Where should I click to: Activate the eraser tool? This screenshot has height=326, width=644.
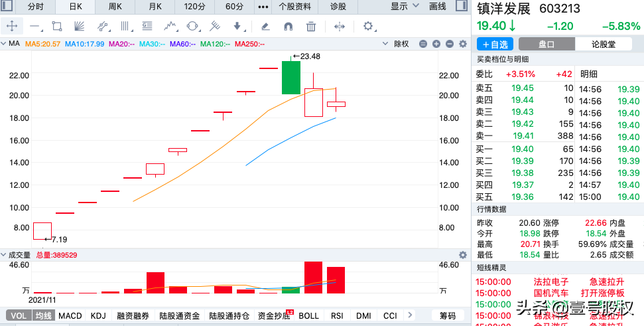265,27
